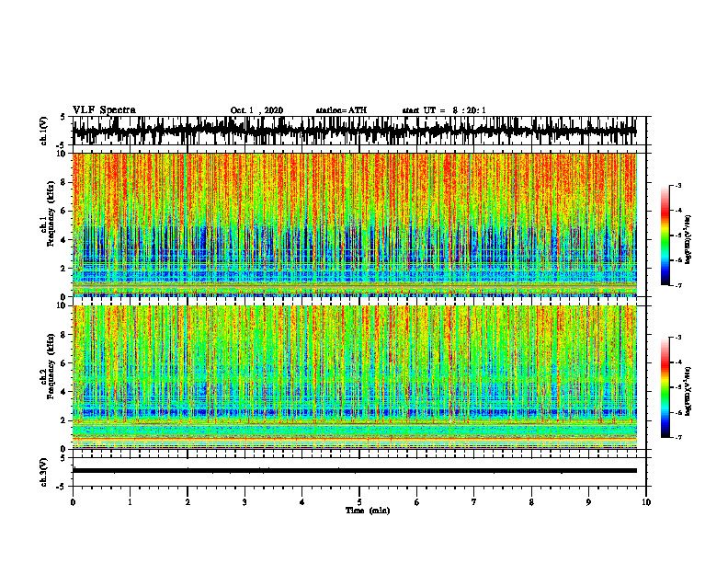The image size is (728, 563).
Task: Click the time axis tick label "5"
Action: pyautogui.click(x=359, y=502)
